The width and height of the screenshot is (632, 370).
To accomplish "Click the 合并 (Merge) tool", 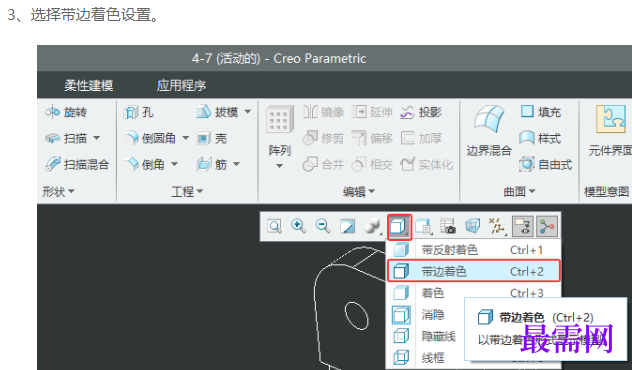I will coord(324,164).
